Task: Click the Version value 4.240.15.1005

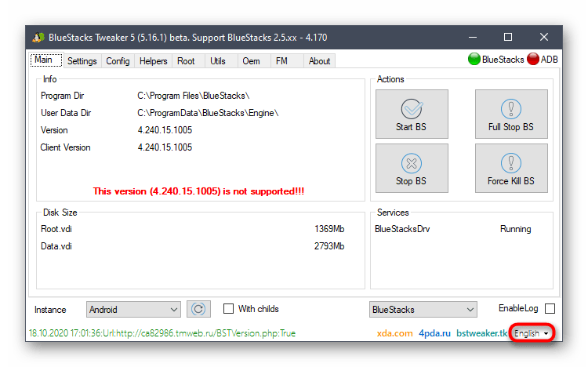Action: coord(165,130)
